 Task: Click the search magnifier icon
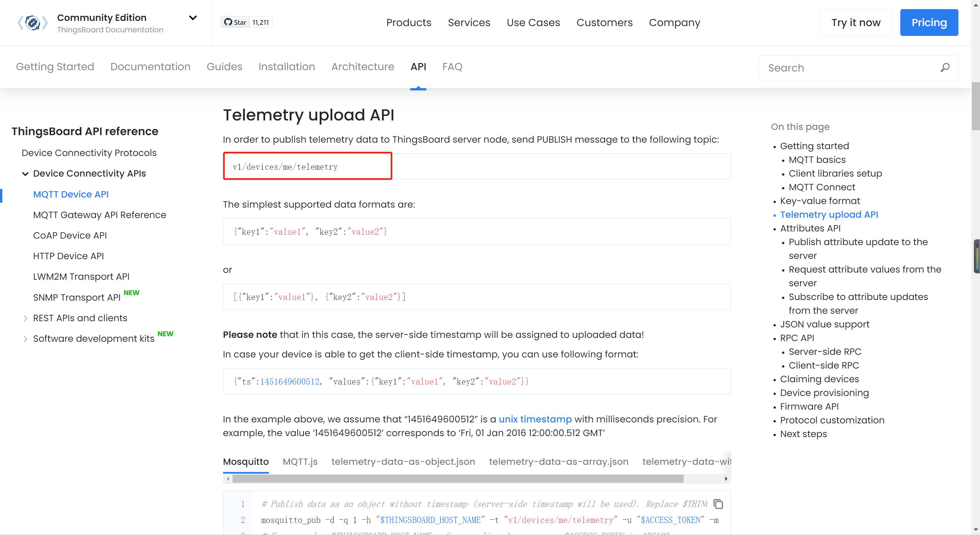[x=945, y=68]
